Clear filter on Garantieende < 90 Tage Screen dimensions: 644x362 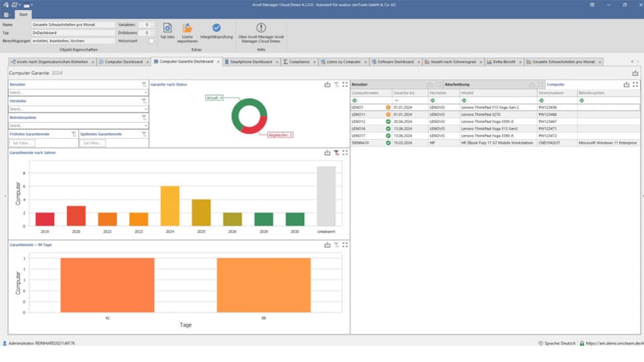point(337,245)
